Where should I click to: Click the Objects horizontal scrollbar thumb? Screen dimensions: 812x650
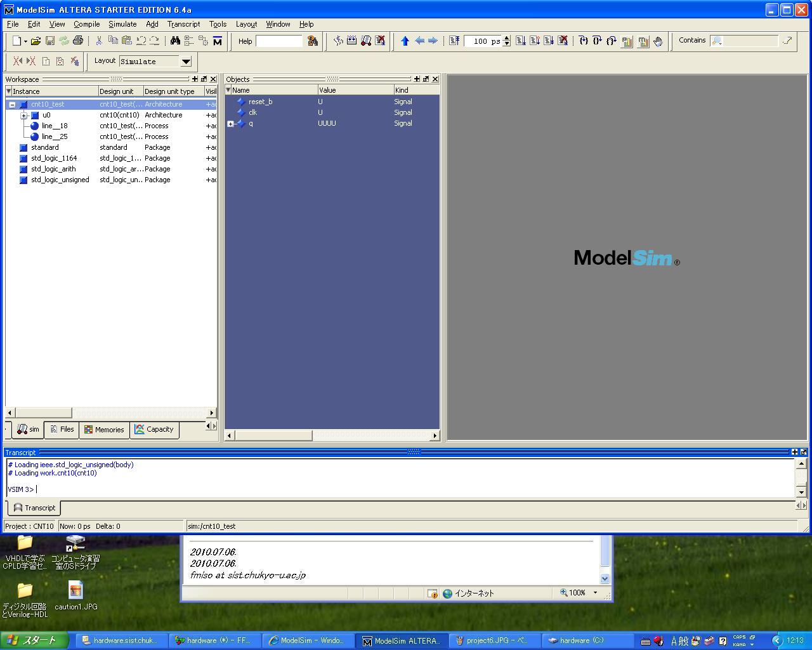[273, 435]
